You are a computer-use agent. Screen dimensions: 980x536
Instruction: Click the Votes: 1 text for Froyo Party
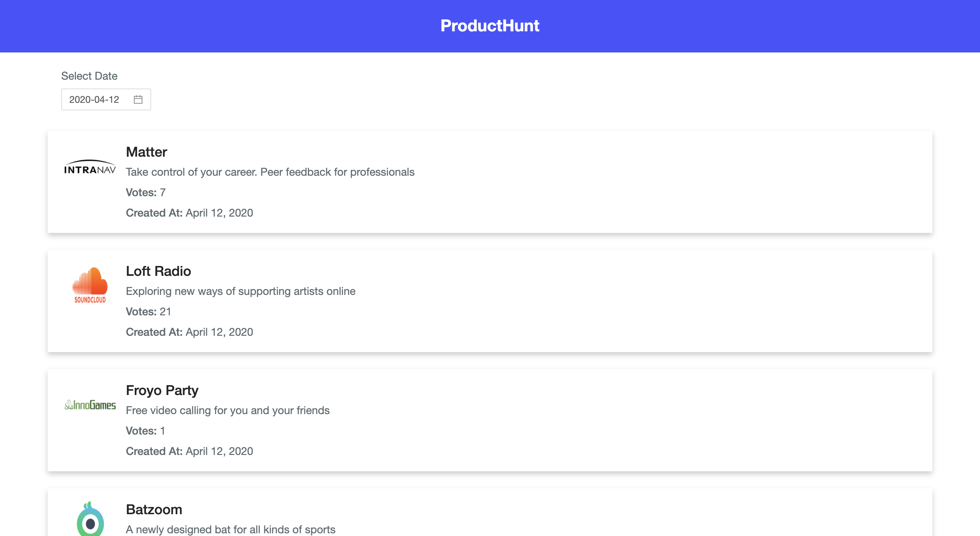(x=145, y=430)
